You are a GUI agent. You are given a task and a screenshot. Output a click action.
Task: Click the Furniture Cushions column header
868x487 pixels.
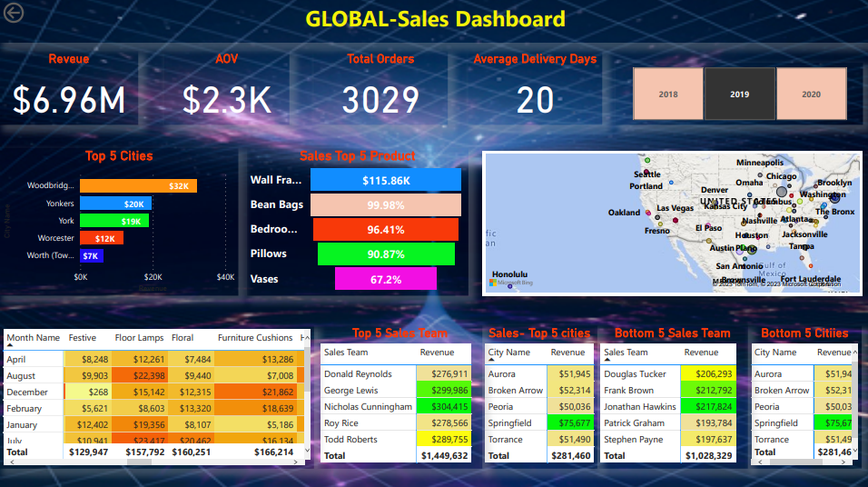pos(255,337)
